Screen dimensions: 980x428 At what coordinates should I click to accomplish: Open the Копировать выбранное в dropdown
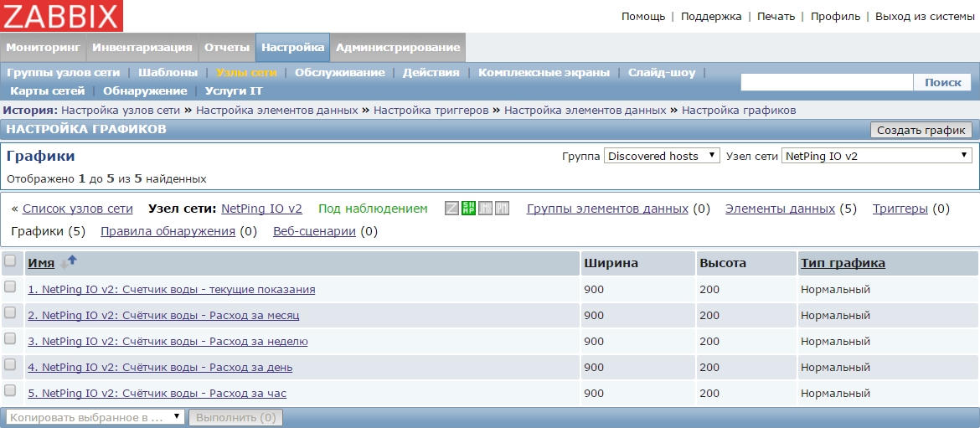tap(95, 417)
